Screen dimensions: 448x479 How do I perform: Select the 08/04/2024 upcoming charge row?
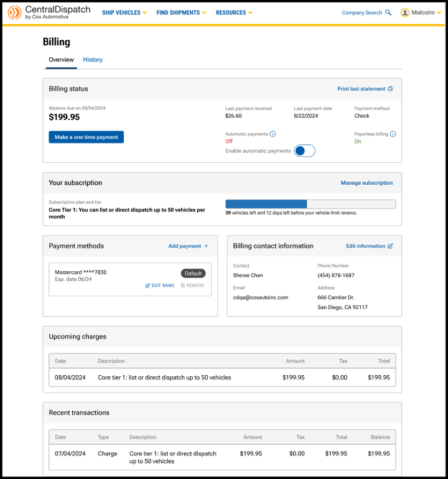pyautogui.click(x=222, y=378)
